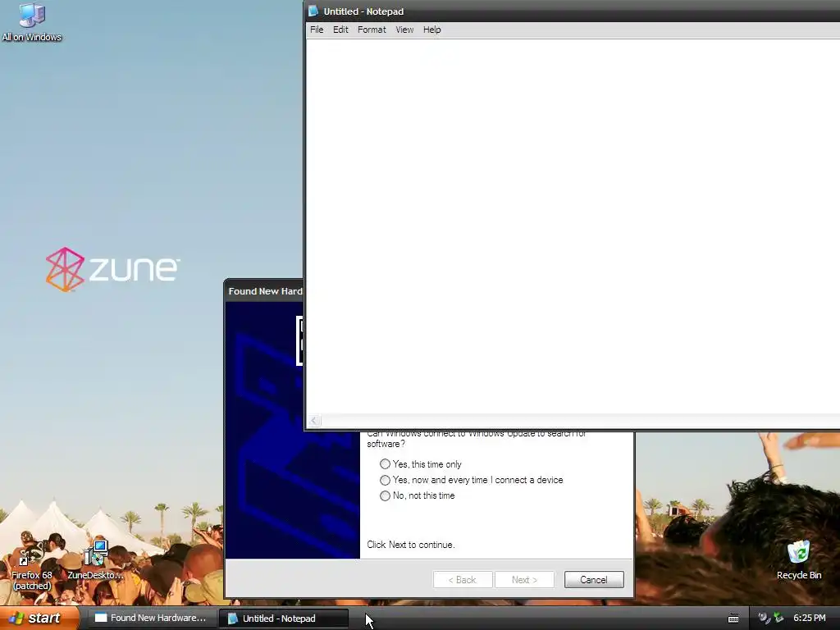The height and width of the screenshot is (630, 840).
Task: Click the Notepad horizontal scroll left arrow
Action: (x=314, y=421)
